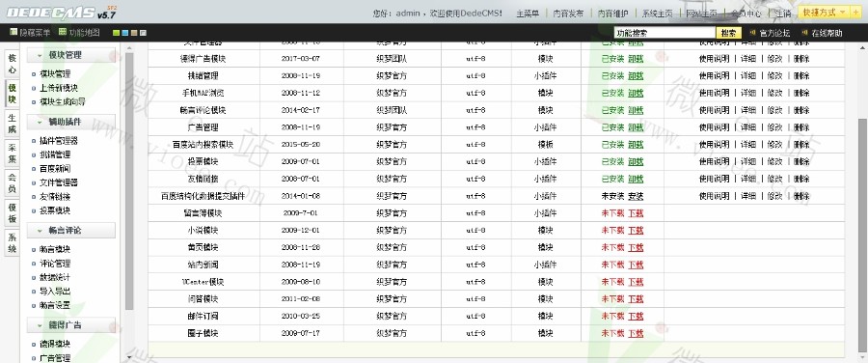Open 内容发布 in the top navigation

(x=568, y=14)
